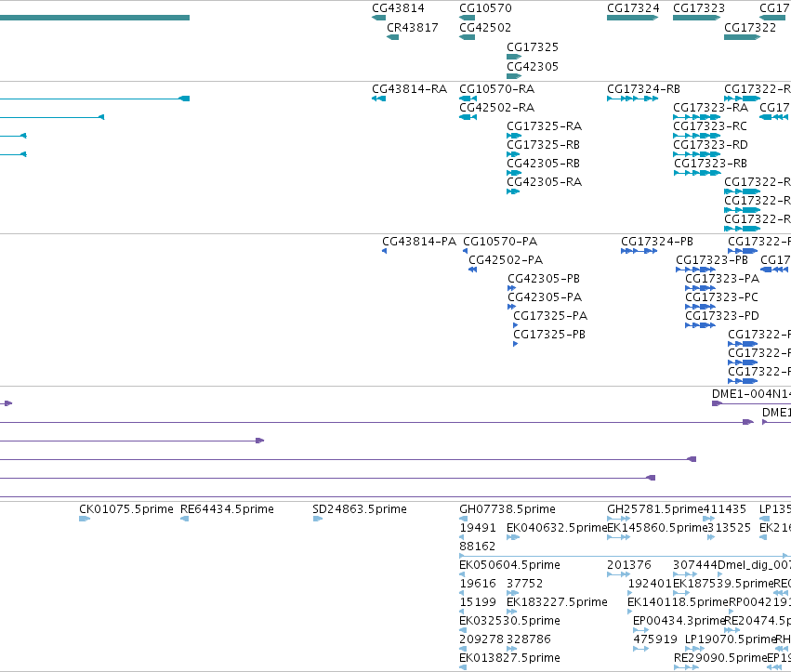Click the EK145860.5prime EST label

point(657,528)
